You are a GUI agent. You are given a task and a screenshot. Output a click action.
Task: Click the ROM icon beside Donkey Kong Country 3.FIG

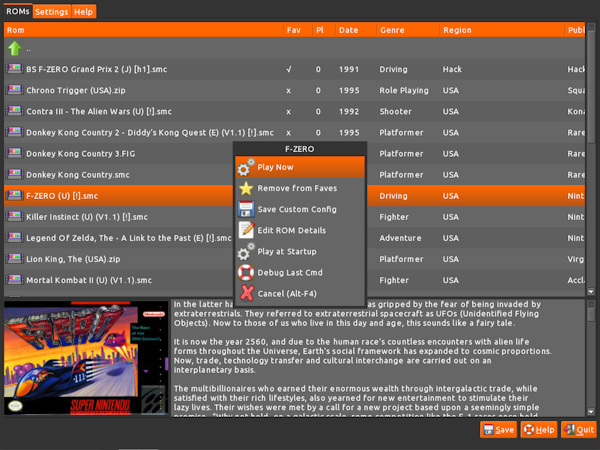(14, 153)
